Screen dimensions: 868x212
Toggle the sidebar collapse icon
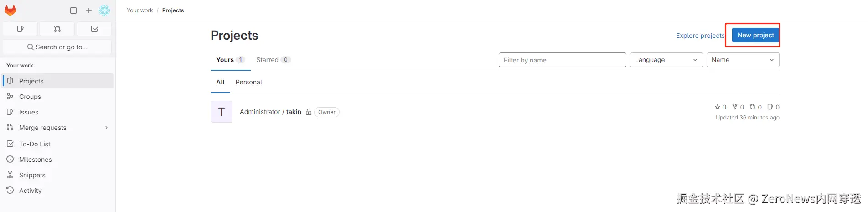pos(73,10)
